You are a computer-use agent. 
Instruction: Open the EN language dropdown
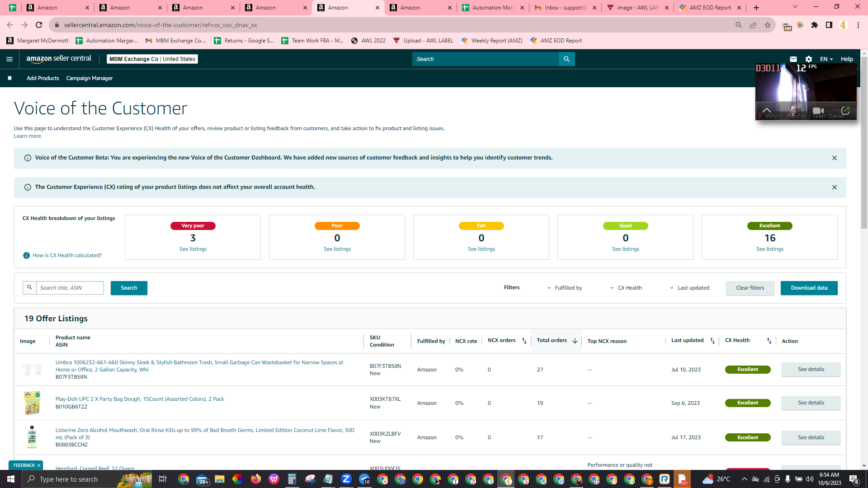tap(826, 59)
